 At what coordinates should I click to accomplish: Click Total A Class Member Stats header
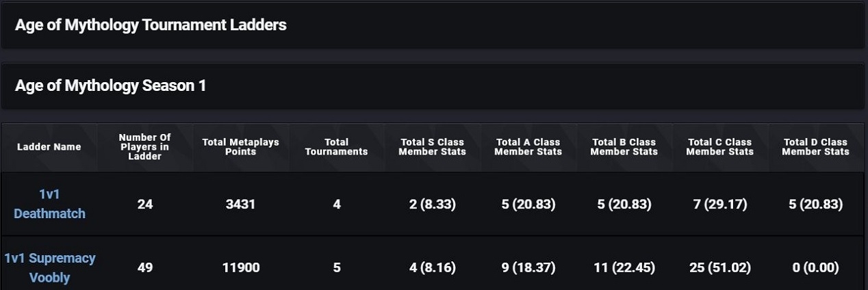528,147
